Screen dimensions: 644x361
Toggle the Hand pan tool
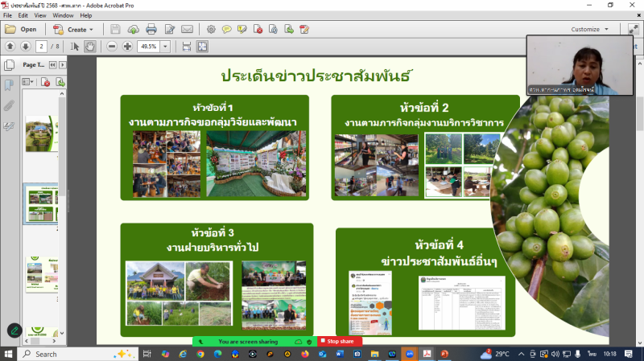(x=90, y=46)
